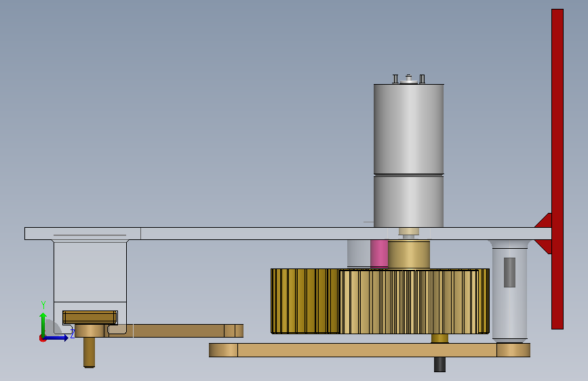The width and height of the screenshot is (588, 381).
Task: Select the gray standoff column near the red plate
Action: click(509, 291)
